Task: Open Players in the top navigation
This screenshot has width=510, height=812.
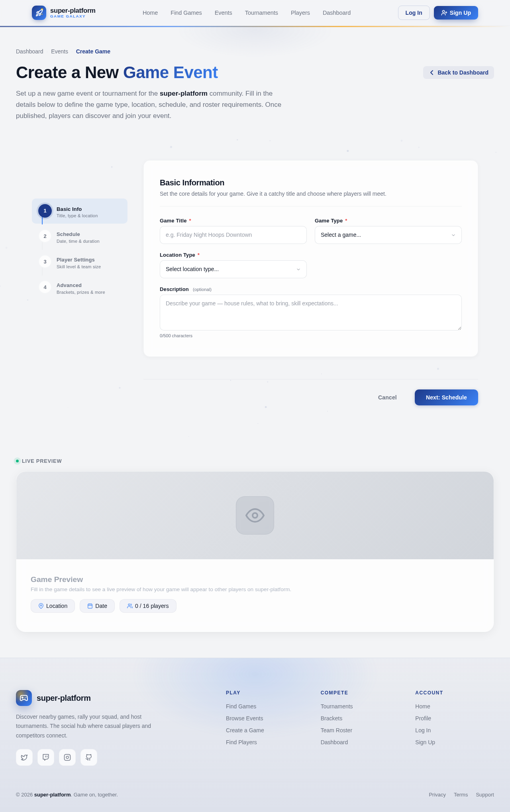Action: (x=300, y=13)
